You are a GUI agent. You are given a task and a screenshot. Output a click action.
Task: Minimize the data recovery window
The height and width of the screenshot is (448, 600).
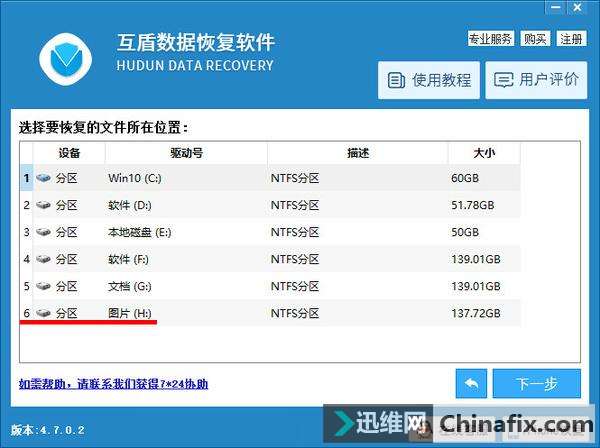[x=556, y=7]
